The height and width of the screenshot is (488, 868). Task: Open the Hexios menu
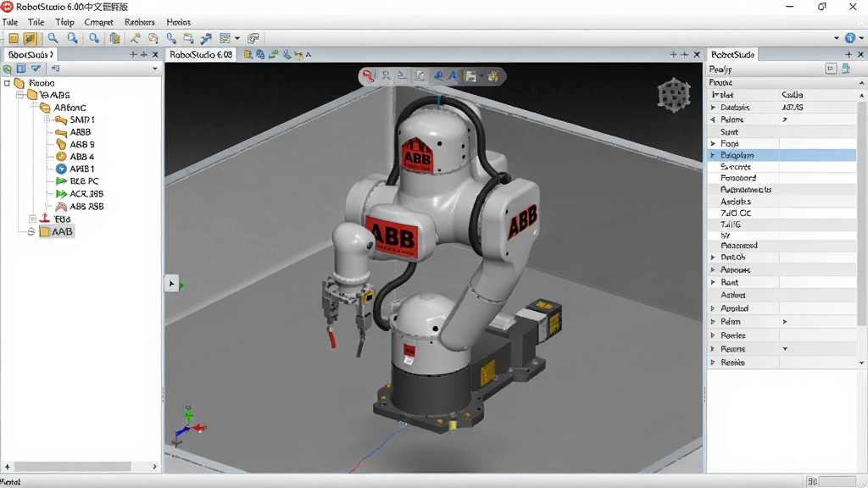pyautogui.click(x=178, y=22)
